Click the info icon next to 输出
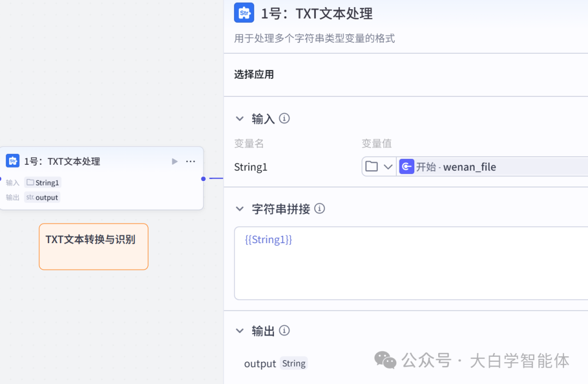Screen dimensions: 588x384 [284, 331]
